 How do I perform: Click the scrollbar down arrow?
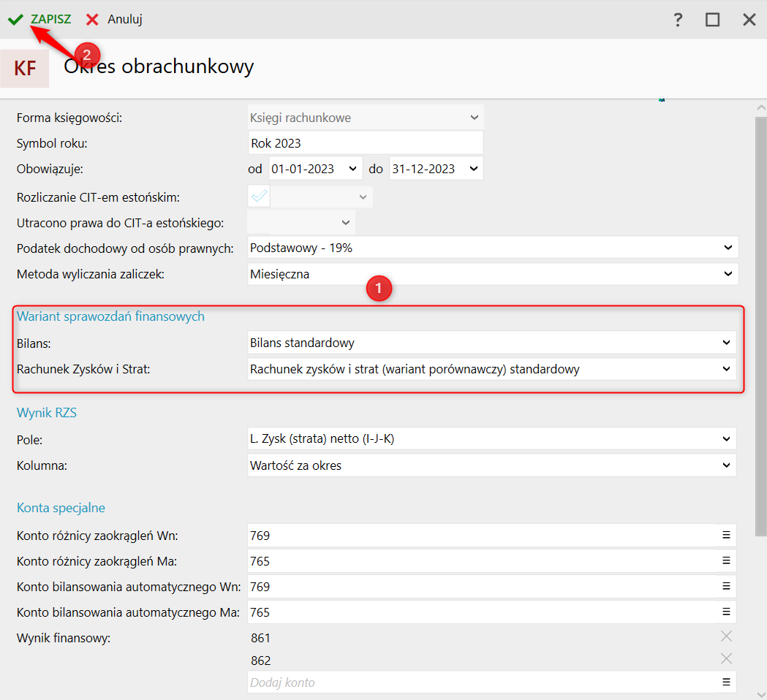(760, 694)
